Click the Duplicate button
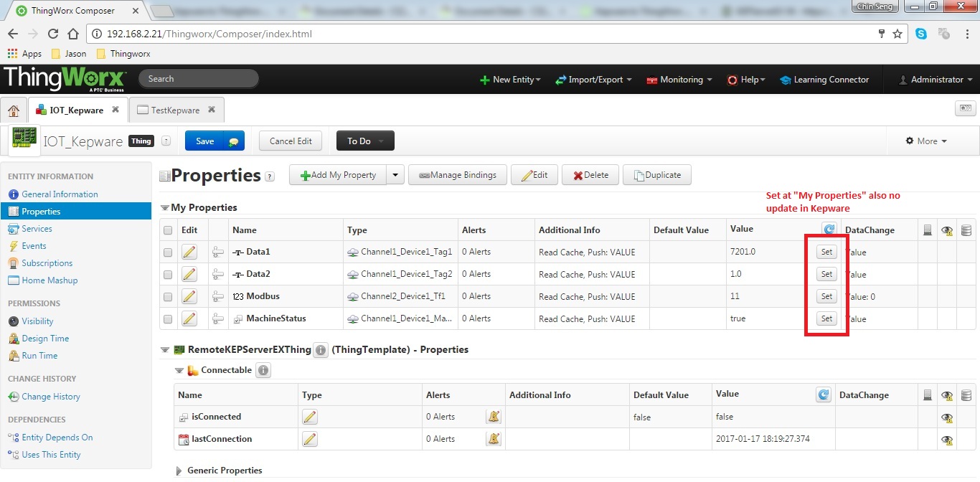Screen dimensions: 980x482 tap(657, 175)
